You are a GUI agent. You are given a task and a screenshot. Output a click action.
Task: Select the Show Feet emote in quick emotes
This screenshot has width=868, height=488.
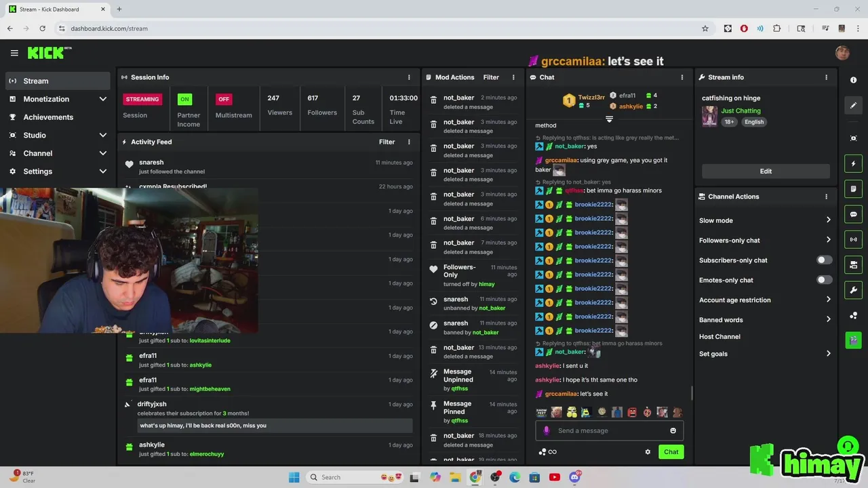tap(541, 412)
